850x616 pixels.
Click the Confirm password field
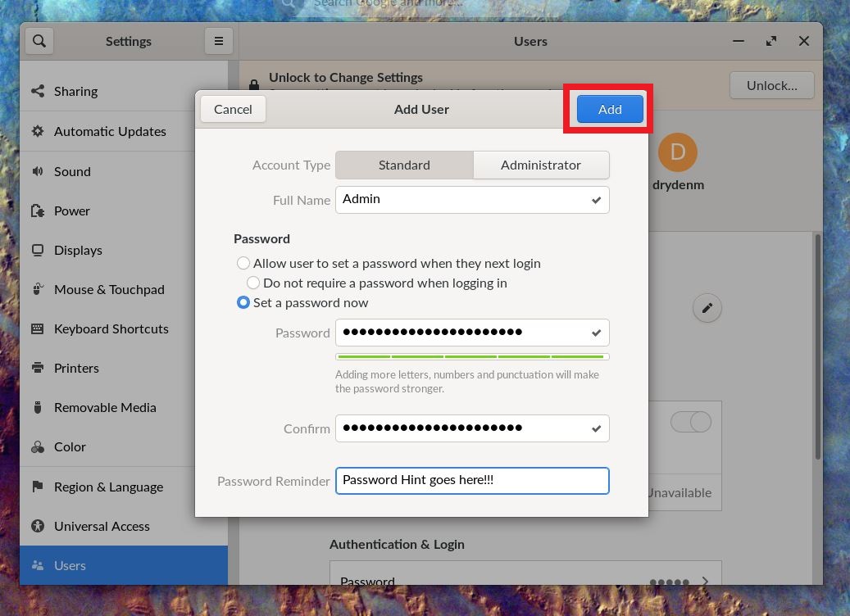pyautogui.click(x=472, y=428)
